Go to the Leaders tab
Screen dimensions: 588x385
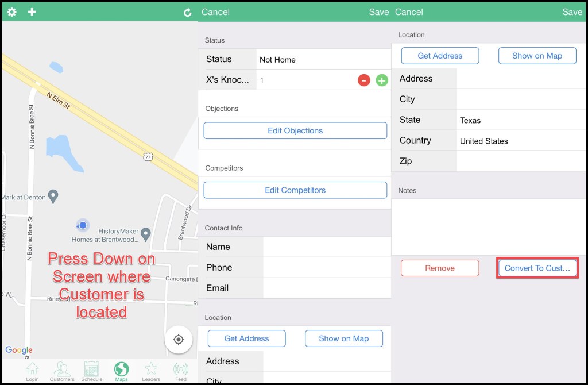click(x=151, y=371)
